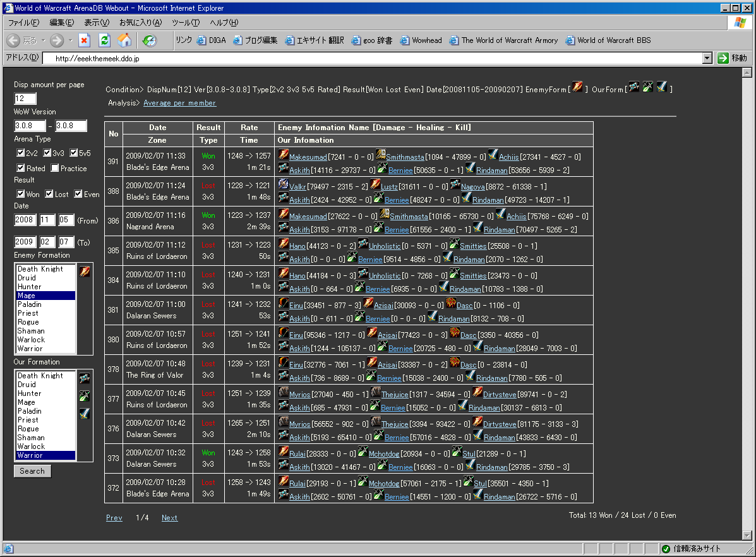Click the red Stop loading icon
756x557 pixels.
pyautogui.click(x=84, y=40)
